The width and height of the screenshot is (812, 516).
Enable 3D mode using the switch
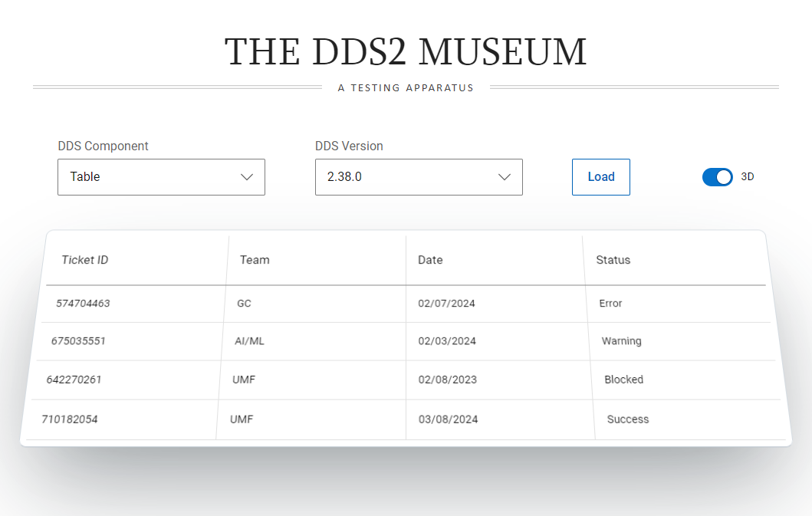(x=717, y=176)
